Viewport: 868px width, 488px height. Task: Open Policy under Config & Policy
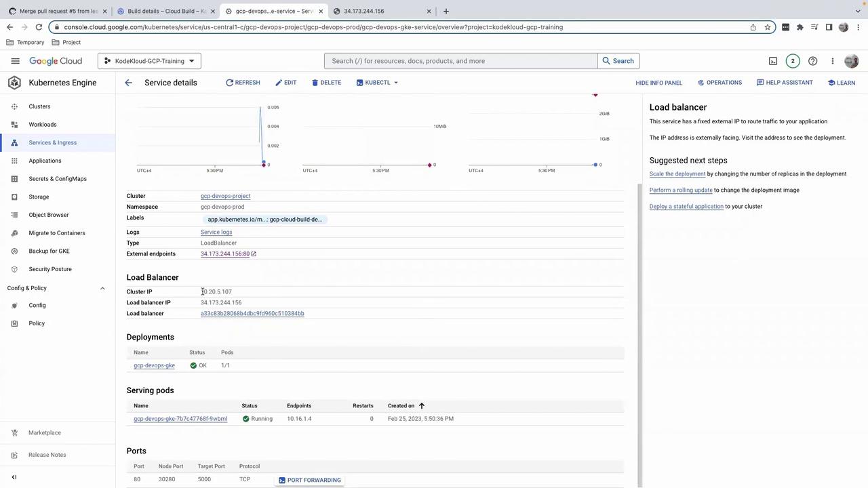37,323
